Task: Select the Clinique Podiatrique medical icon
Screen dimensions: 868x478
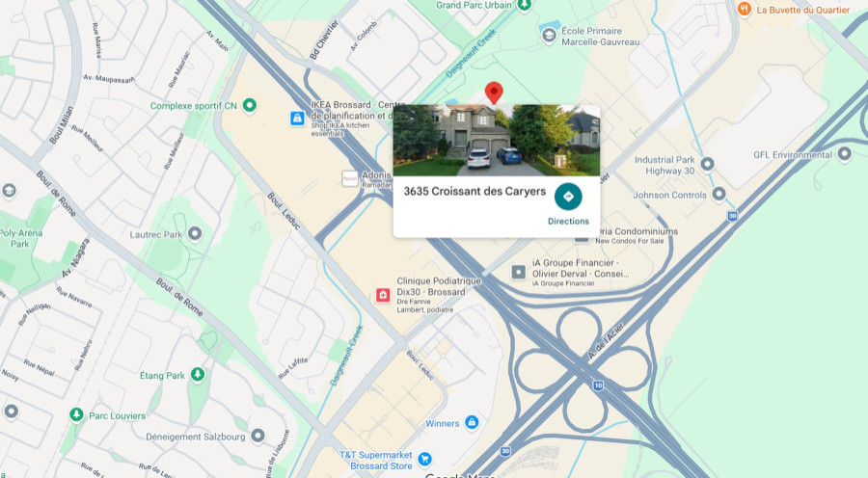Action: [x=383, y=295]
